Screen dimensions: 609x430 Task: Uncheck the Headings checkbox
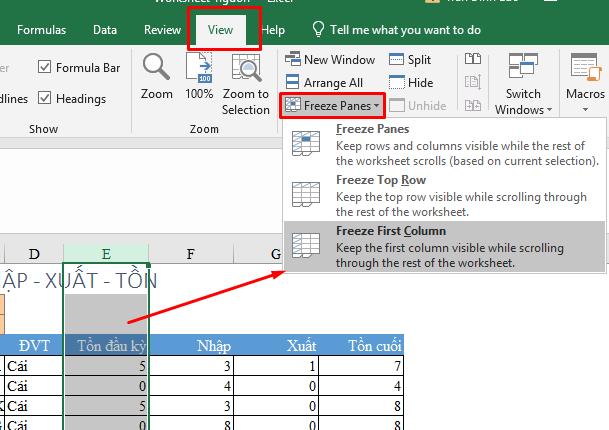point(44,98)
